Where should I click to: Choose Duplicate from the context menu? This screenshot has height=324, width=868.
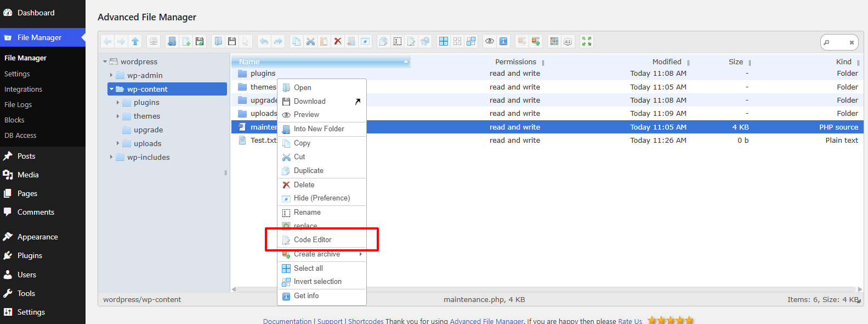[x=322, y=170]
